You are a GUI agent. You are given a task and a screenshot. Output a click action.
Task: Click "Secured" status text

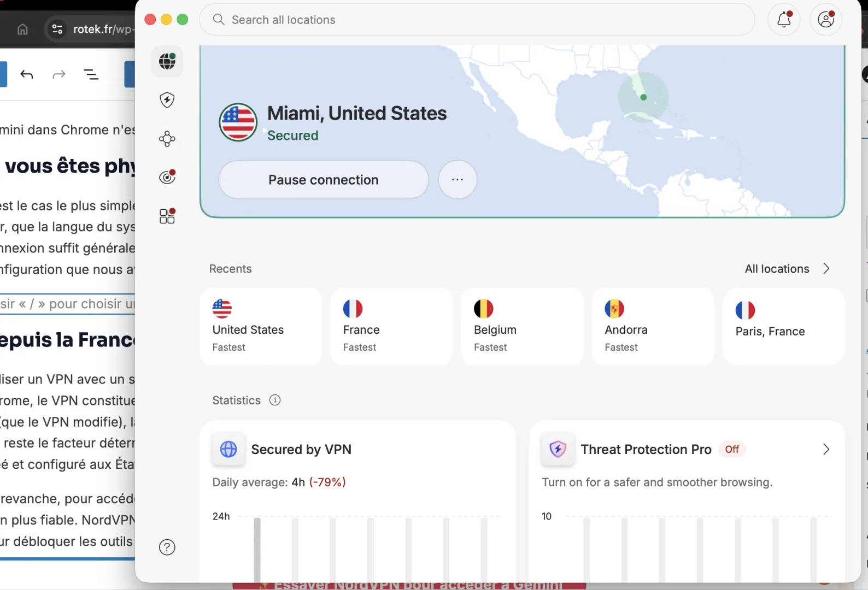292,135
